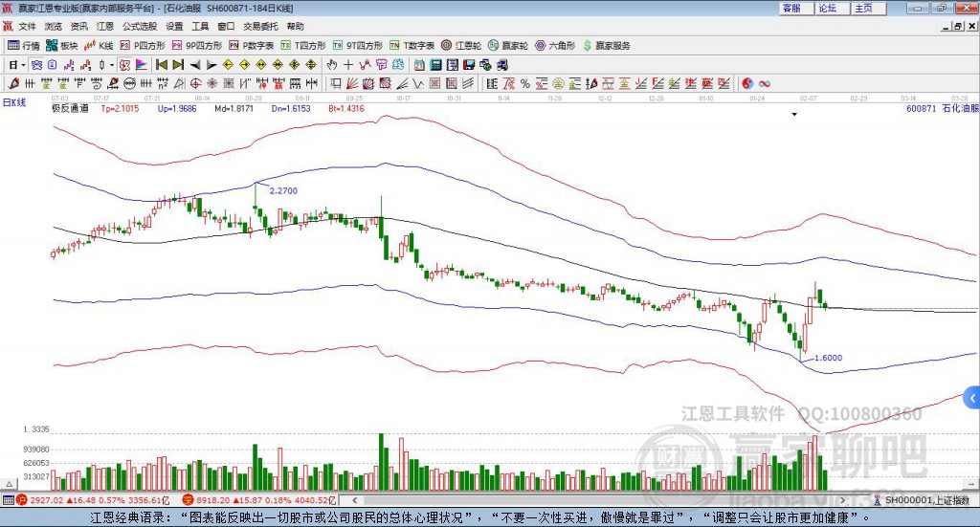Open the 交易委托 menu
The width and height of the screenshot is (980, 527).
[260, 26]
